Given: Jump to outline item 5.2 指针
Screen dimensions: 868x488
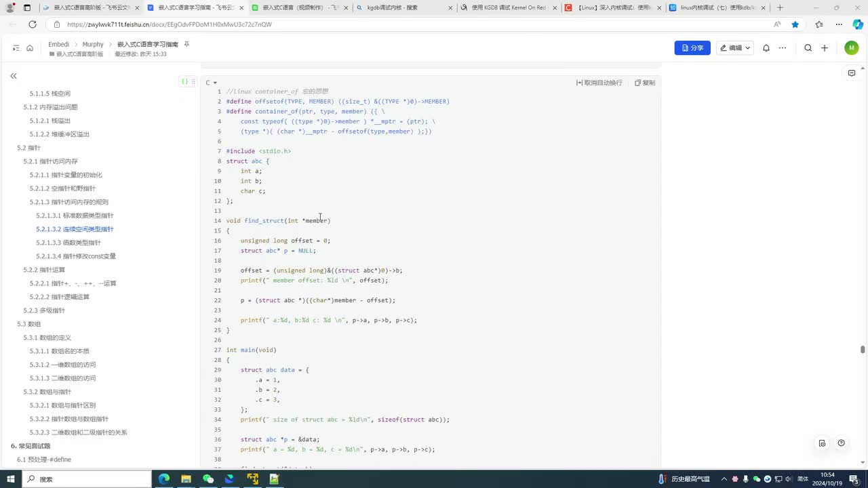Looking at the screenshot, I should [x=29, y=148].
